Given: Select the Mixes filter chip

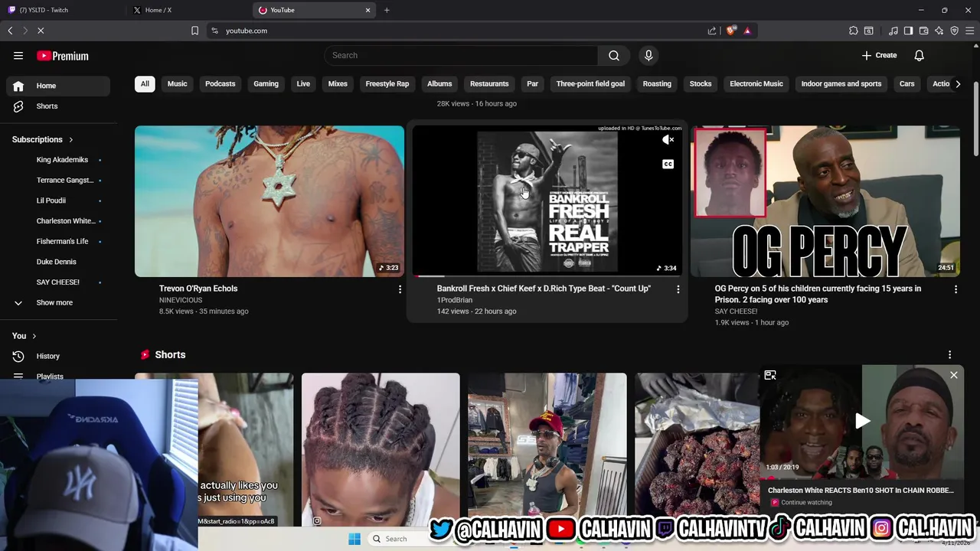Looking at the screenshot, I should [x=338, y=83].
